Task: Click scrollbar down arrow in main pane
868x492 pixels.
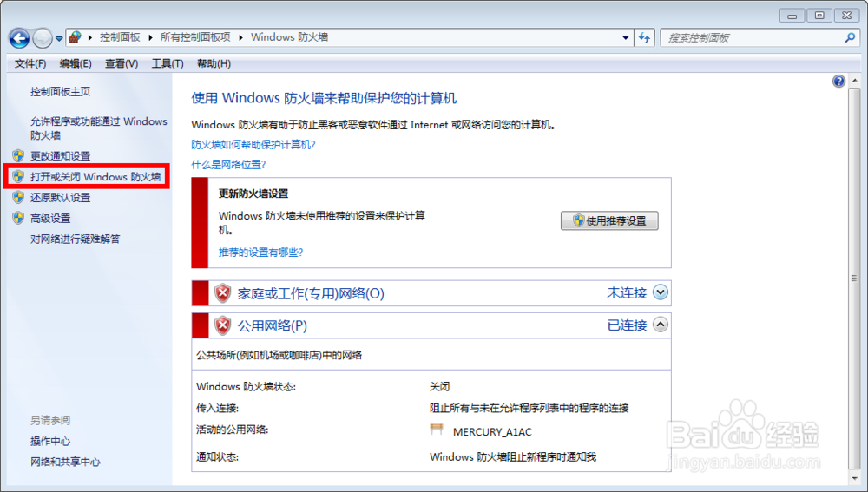Action: click(x=854, y=477)
